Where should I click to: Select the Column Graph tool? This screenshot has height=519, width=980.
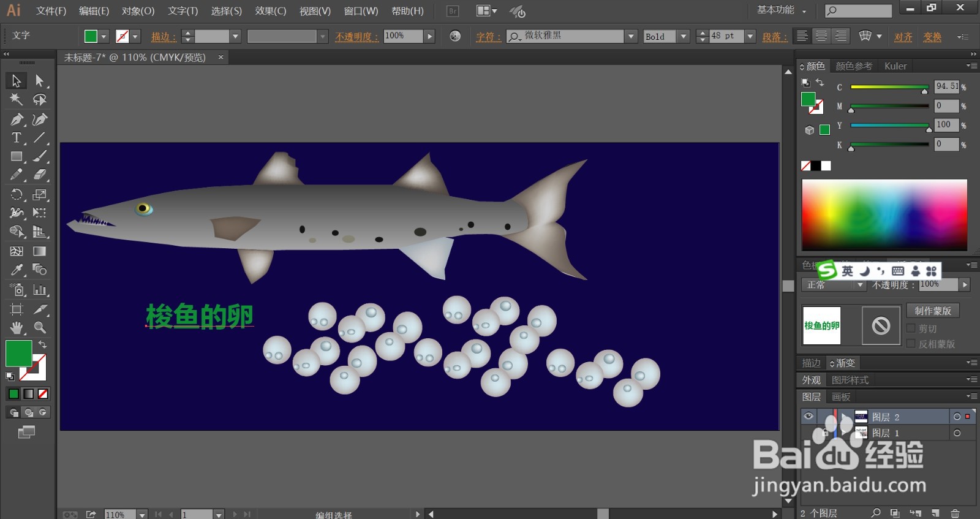(x=40, y=289)
